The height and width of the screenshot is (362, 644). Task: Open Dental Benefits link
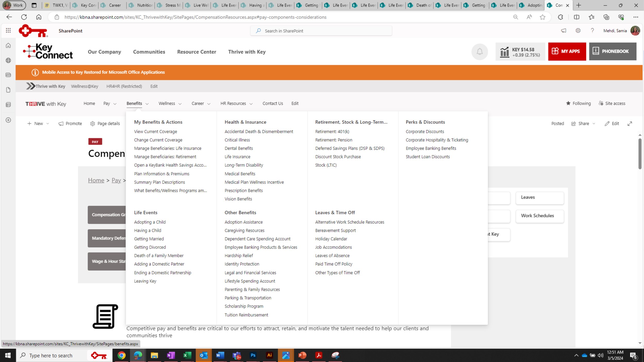(x=239, y=148)
